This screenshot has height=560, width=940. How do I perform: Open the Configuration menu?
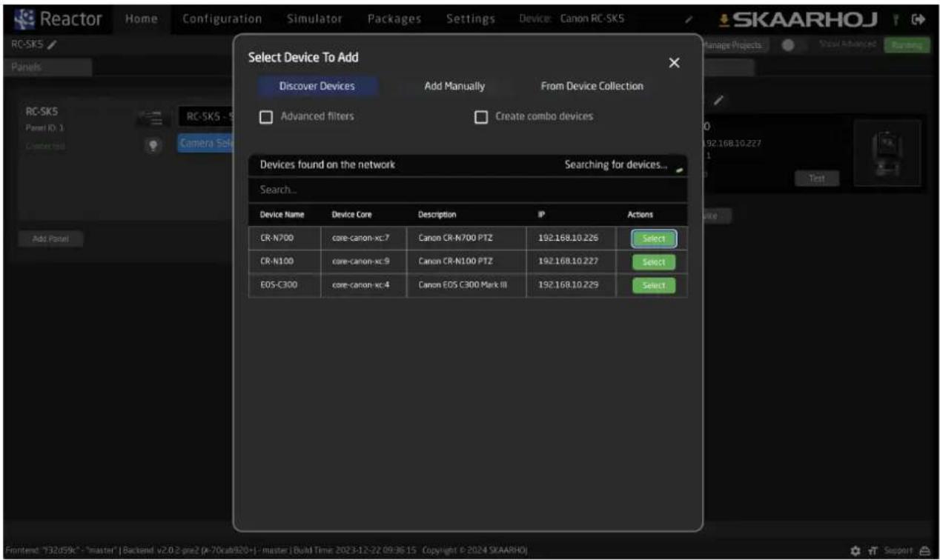coord(222,18)
